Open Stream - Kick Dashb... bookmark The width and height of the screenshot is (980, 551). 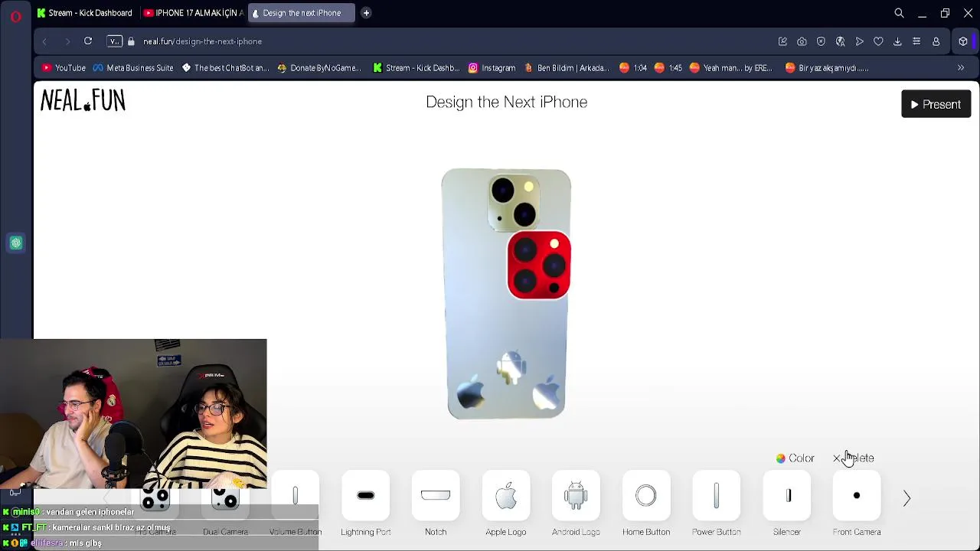tap(416, 68)
